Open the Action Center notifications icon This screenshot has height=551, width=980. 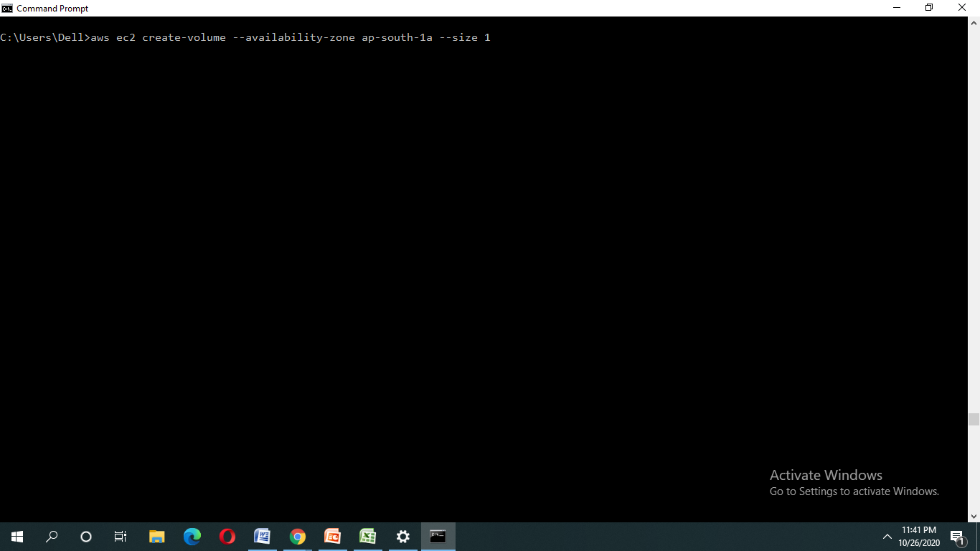pyautogui.click(x=957, y=536)
